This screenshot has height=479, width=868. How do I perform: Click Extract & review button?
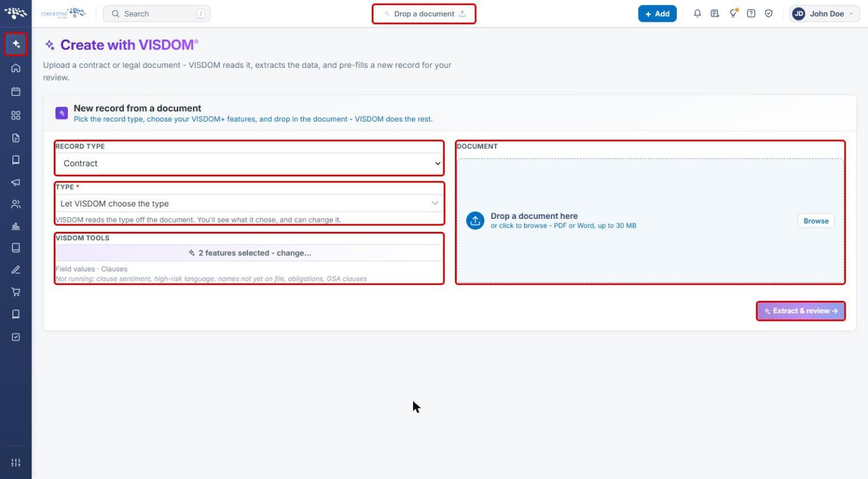coord(801,311)
